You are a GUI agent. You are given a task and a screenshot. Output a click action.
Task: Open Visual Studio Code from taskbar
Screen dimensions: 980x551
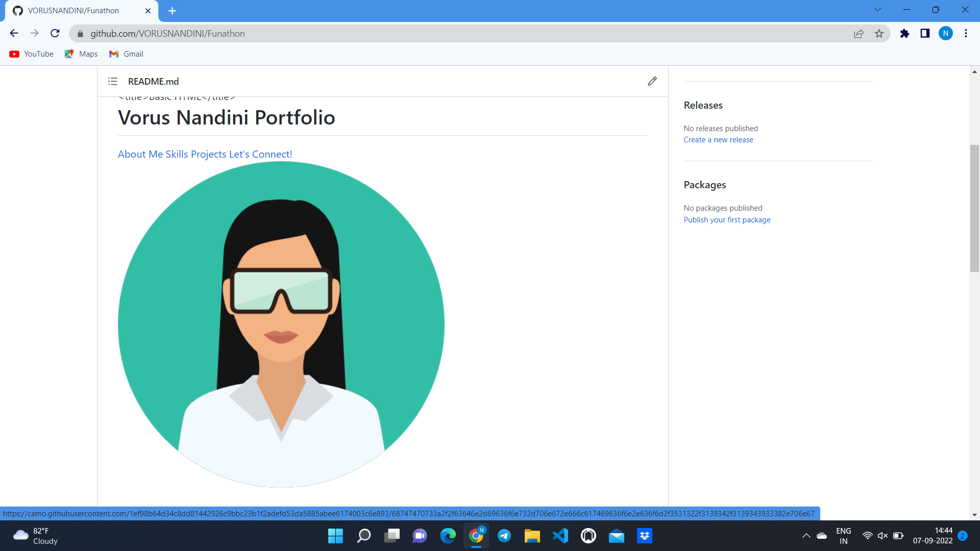[560, 536]
